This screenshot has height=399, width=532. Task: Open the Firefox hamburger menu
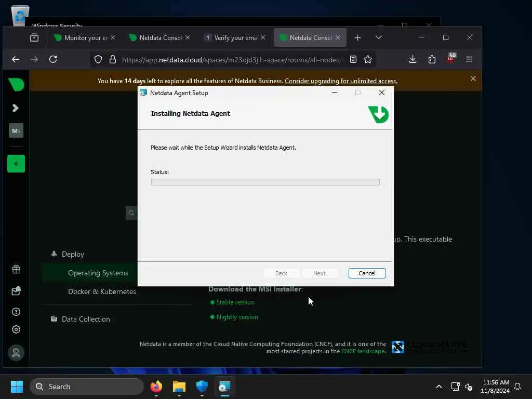pyautogui.click(x=469, y=59)
